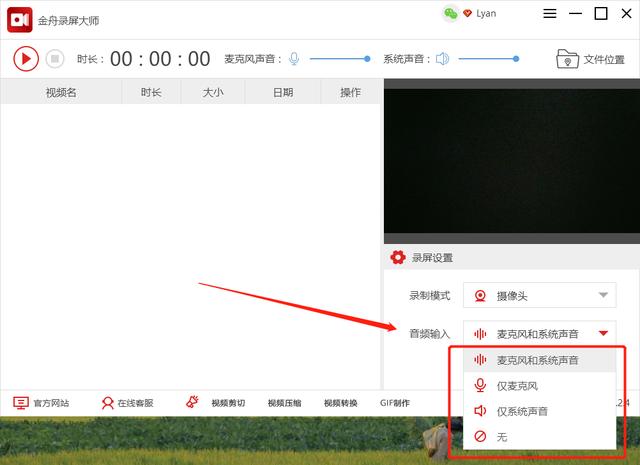Open 官方网站 official website link
Viewport: 640px width, 465px height.
41,403
